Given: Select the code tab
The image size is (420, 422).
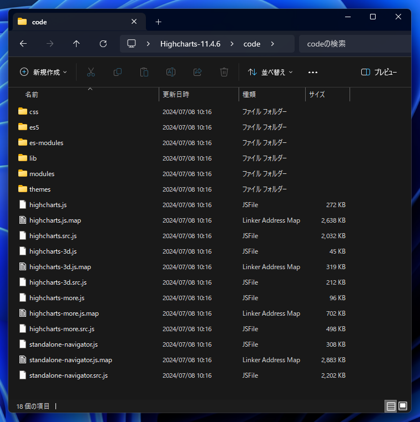Looking at the screenshot, I should (x=79, y=22).
